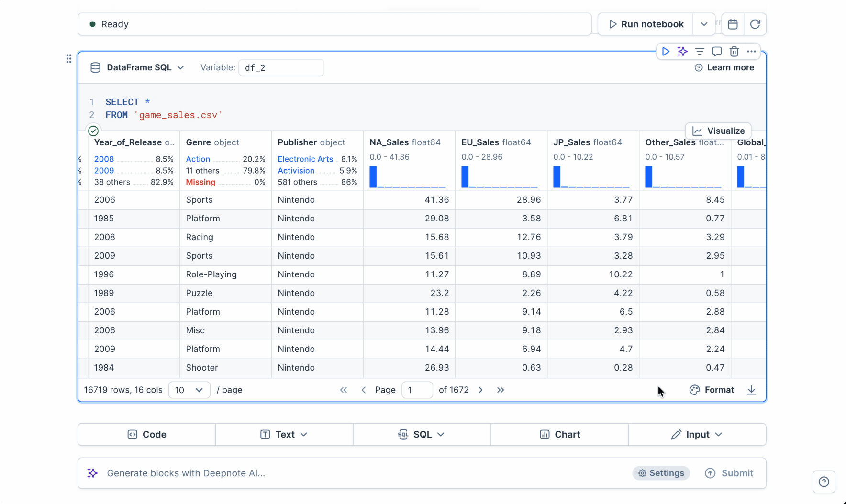Submit the AI prompt
Screen dimensions: 846x504
point(729,473)
